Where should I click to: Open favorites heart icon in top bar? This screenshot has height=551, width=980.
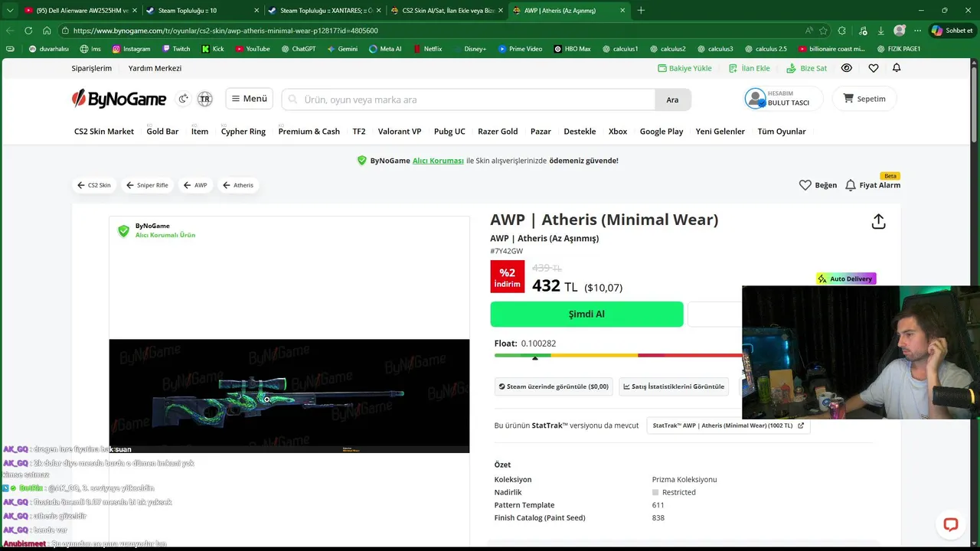point(874,68)
